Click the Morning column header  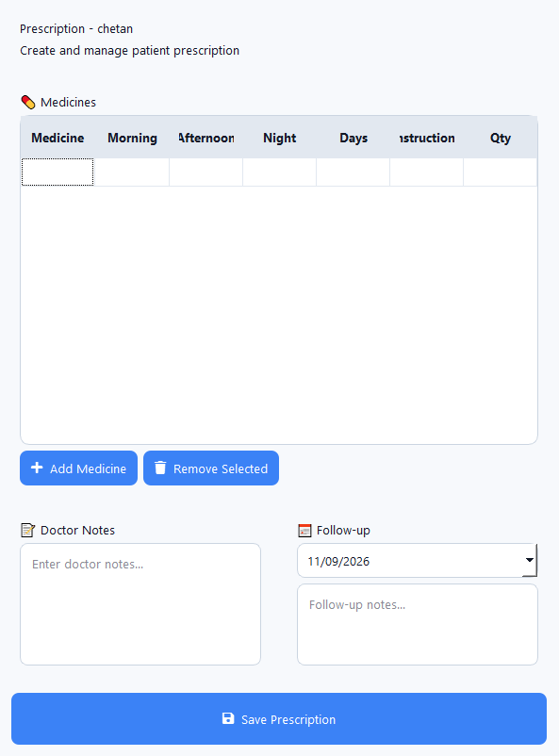(132, 138)
